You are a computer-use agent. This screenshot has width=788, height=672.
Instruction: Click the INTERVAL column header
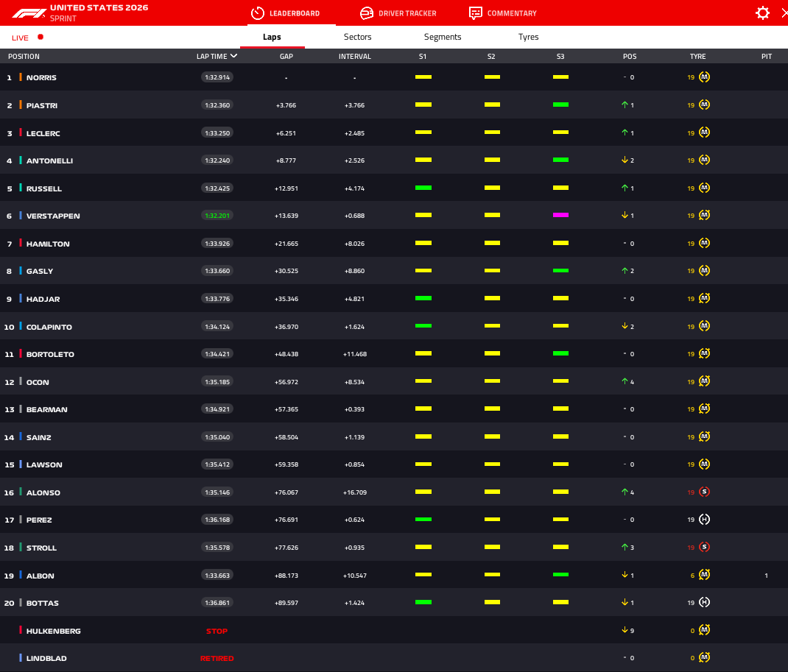pos(355,56)
